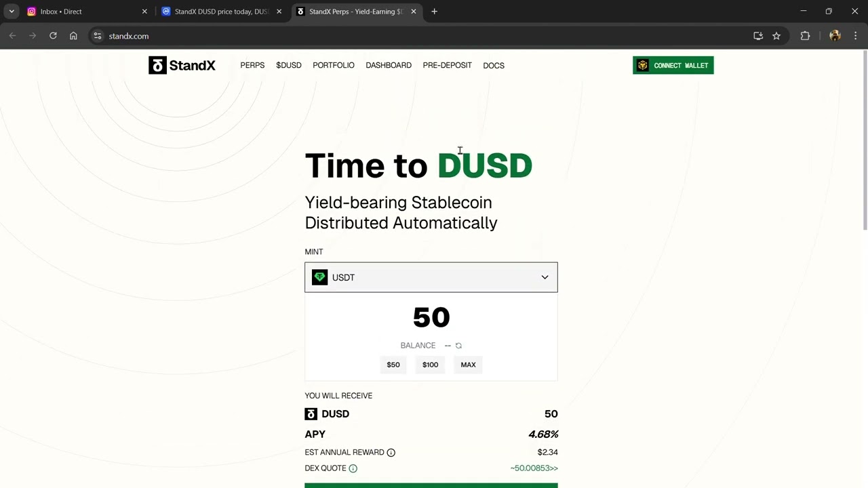Reload the page using the browser refresh icon
Screen dimensions: 868x488
53,36
